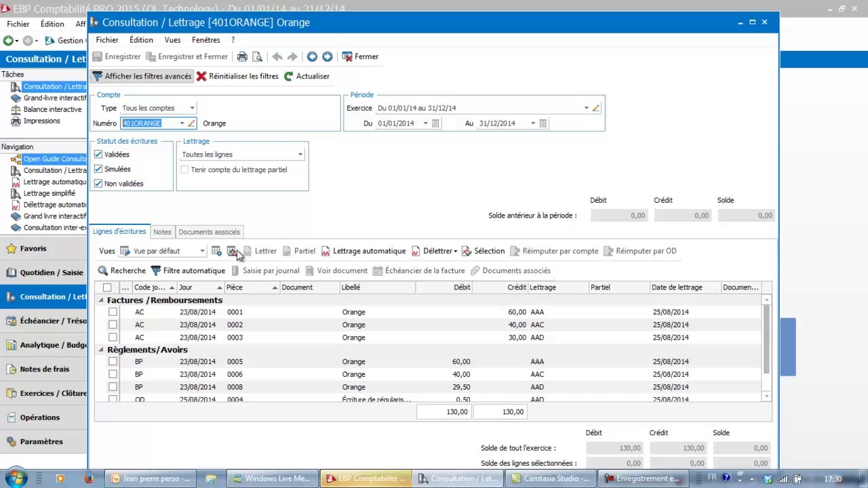Image resolution: width=868 pixels, height=488 pixels.
Task: Click the second grid icon beside Vues dropdown
Action: (231, 251)
